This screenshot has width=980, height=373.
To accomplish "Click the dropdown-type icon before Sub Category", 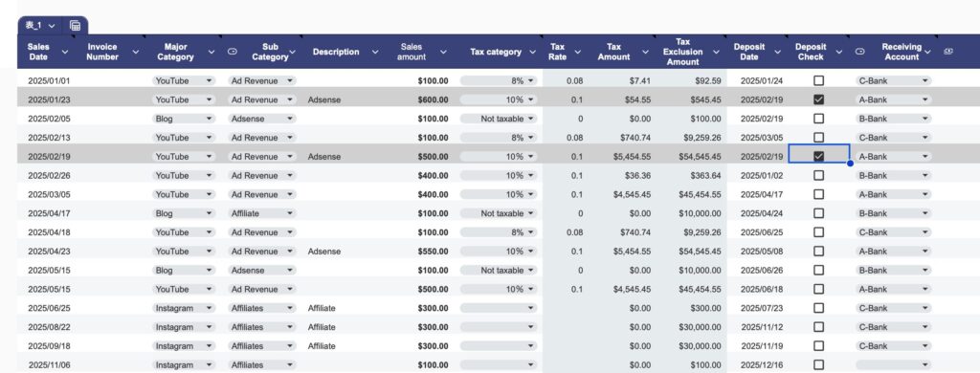I will click(x=232, y=52).
